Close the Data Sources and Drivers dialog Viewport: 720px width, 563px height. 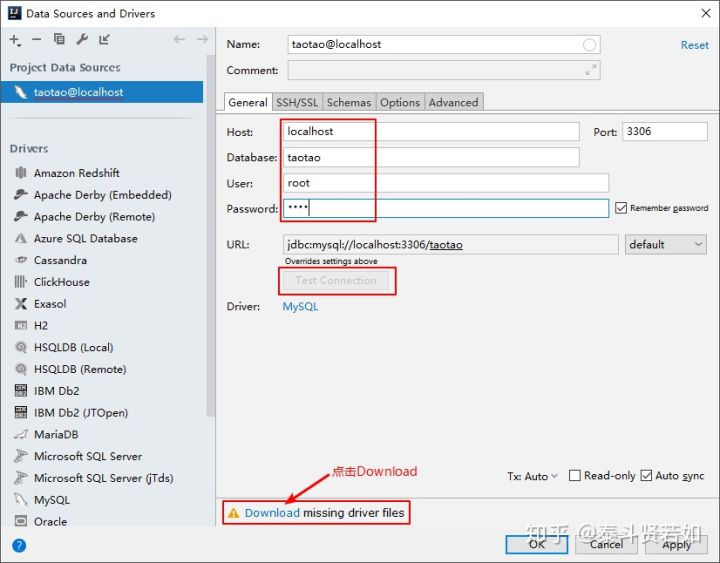(706, 13)
